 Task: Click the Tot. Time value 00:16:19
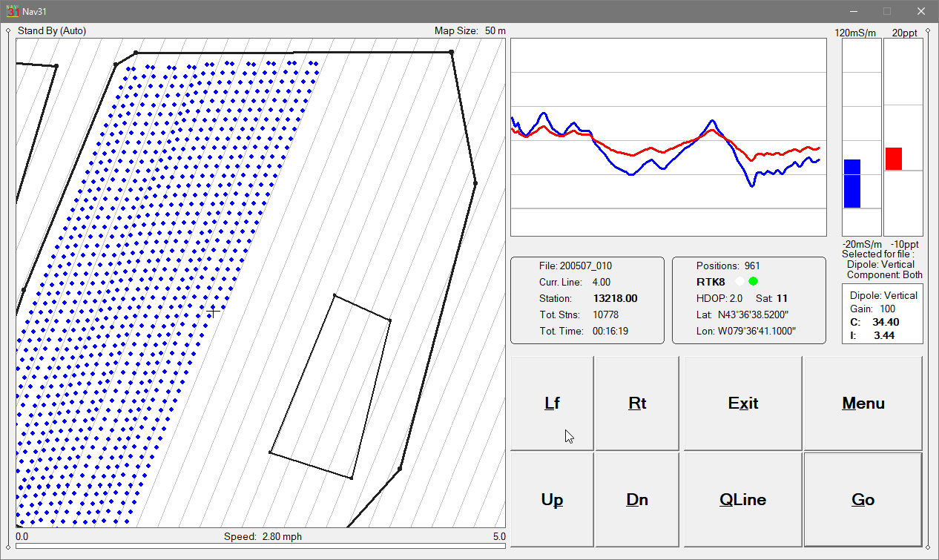pos(610,331)
